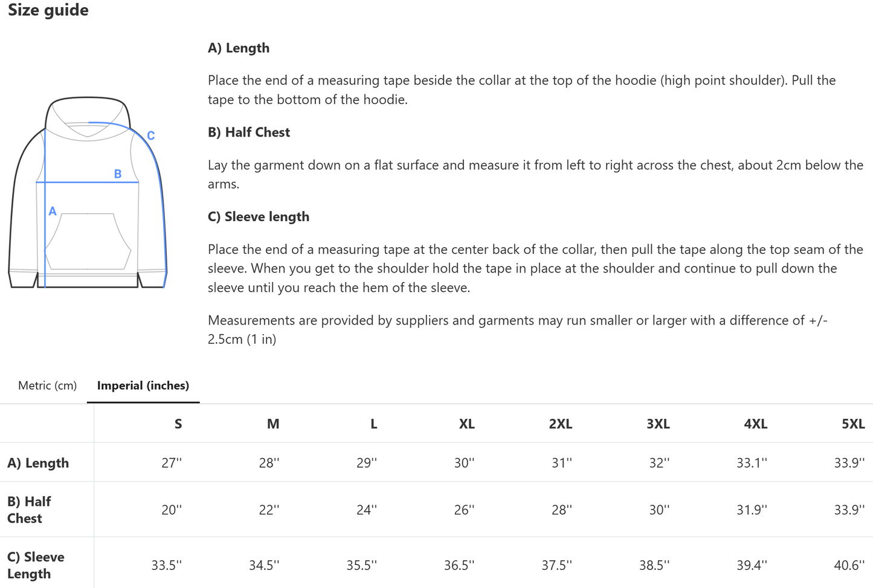This screenshot has width=873, height=588.
Task: Click the blue letter B chest marker
Action: (118, 173)
